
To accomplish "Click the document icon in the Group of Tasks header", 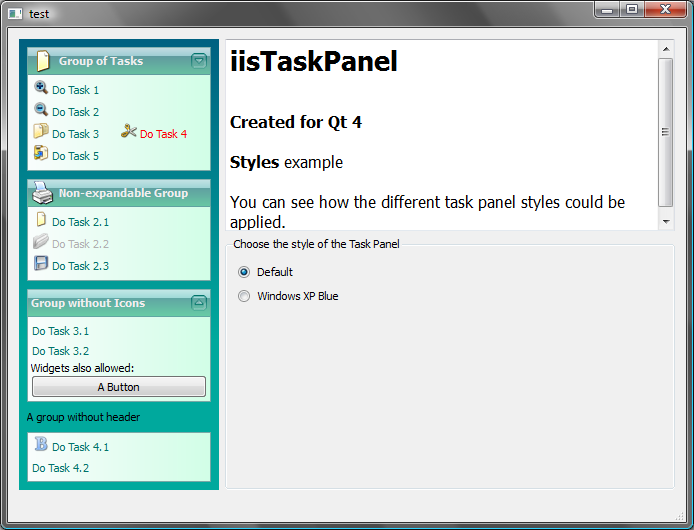I will [42, 61].
